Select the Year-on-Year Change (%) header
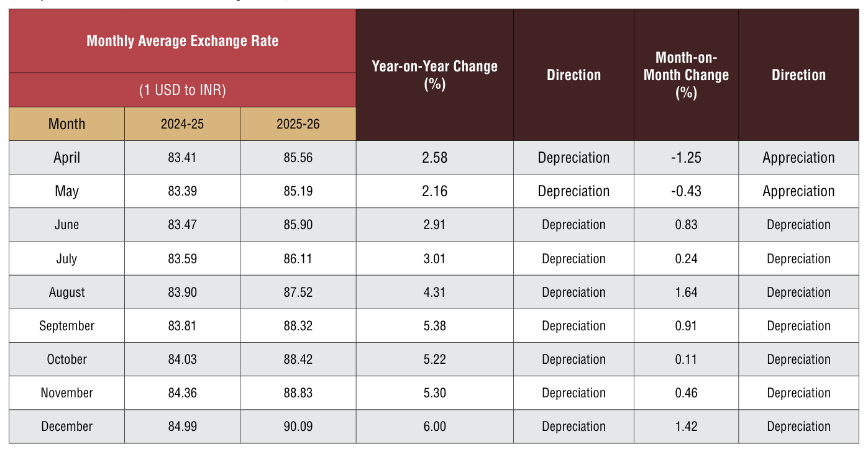This screenshot has height=452, width=868. 435,75
